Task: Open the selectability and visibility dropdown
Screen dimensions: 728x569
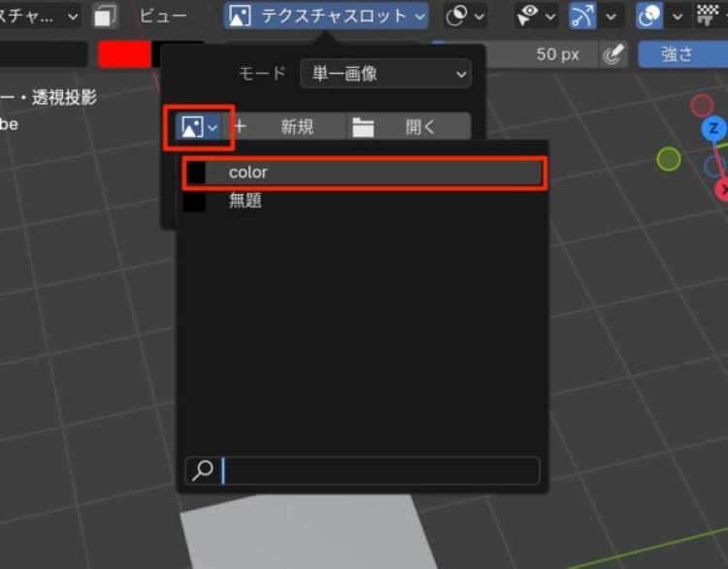Action: click(x=535, y=16)
